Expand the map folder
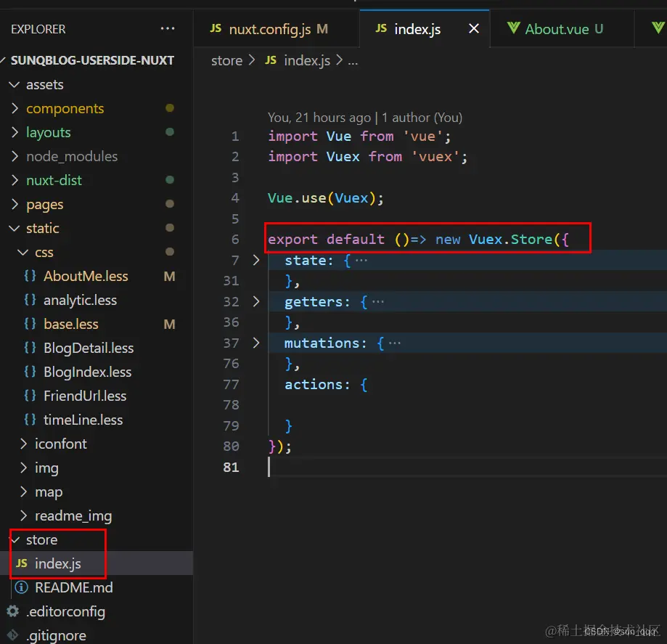Viewport: 667px width, 644px height. click(23, 492)
